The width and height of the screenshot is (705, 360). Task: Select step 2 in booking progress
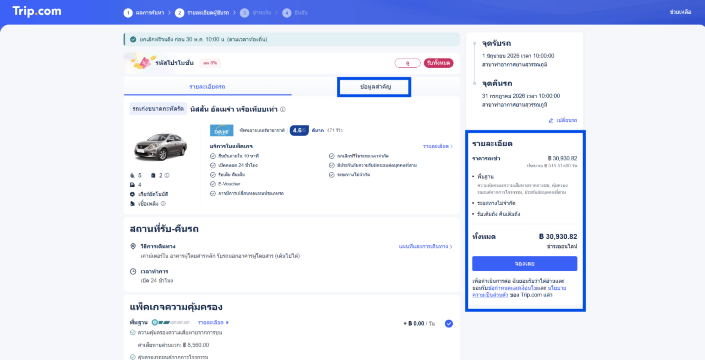202,13
